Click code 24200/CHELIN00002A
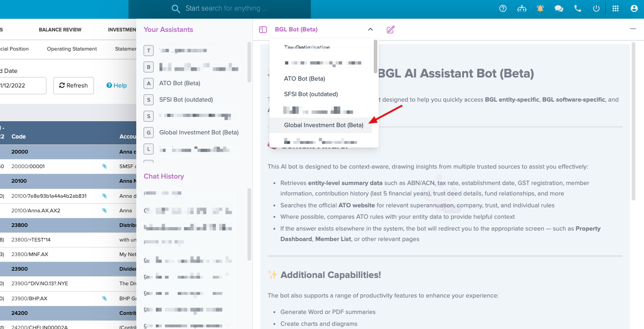 coord(40,327)
